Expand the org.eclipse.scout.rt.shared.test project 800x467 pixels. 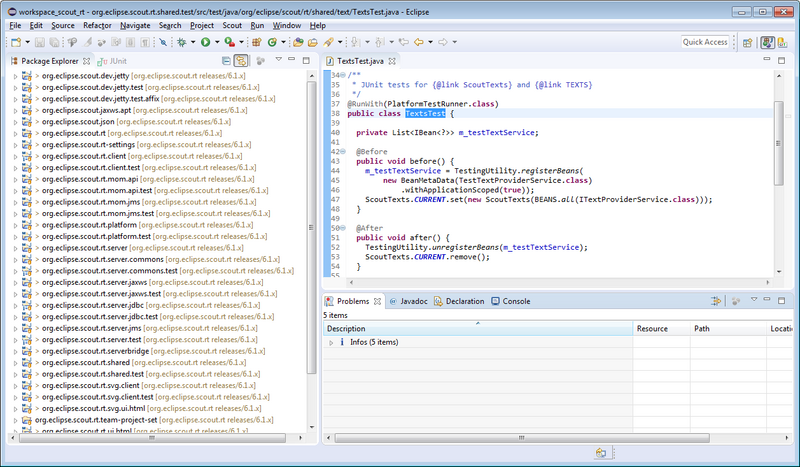tap(15, 374)
